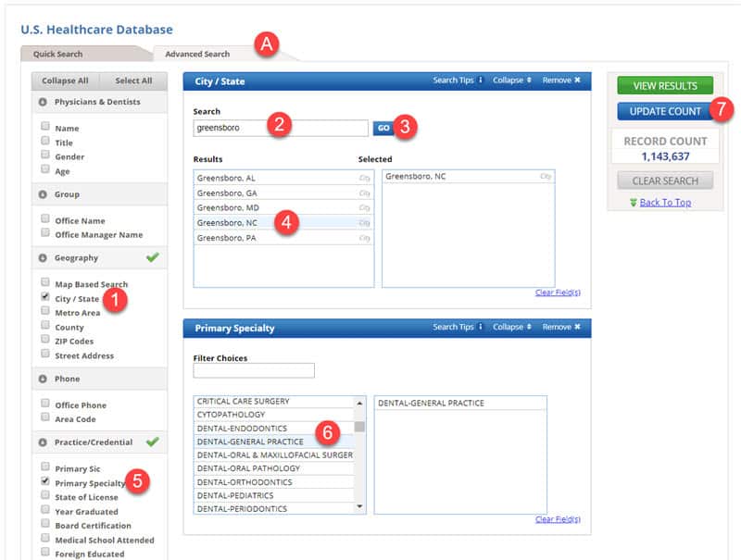Collapse the Primary Specialty panel
The height and width of the screenshot is (560, 741).
click(512, 327)
